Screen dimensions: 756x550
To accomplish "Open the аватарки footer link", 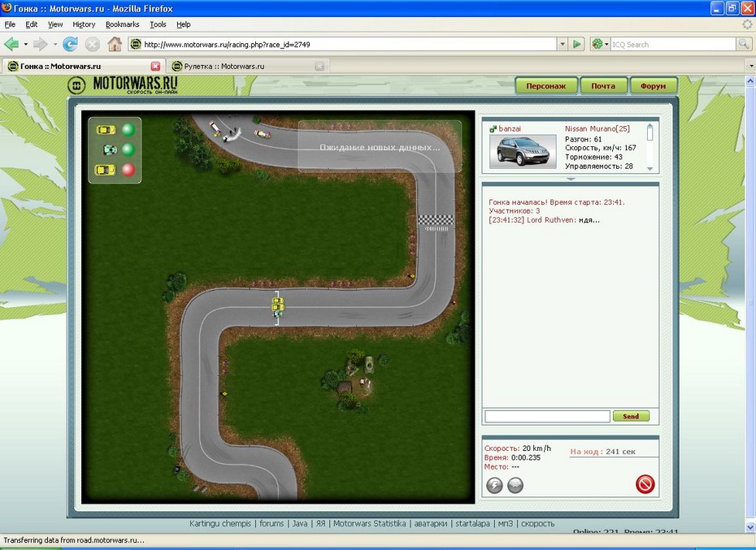I will (431, 523).
